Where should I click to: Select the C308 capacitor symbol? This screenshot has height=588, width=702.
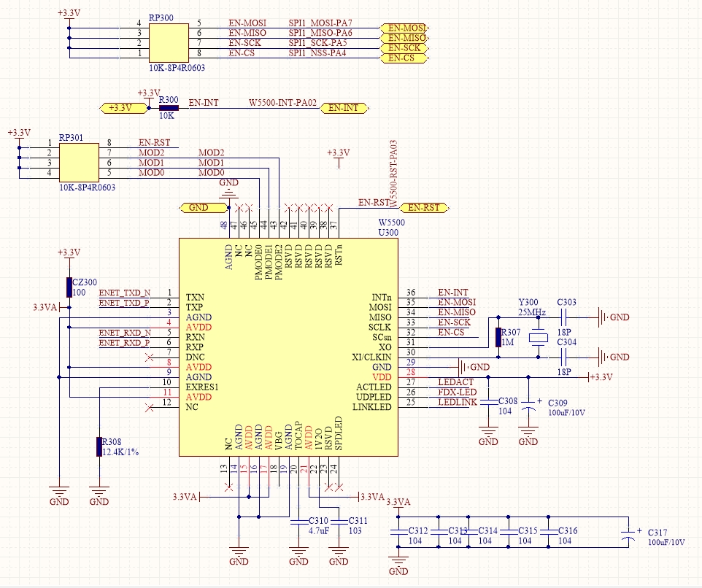click(488, 402)
